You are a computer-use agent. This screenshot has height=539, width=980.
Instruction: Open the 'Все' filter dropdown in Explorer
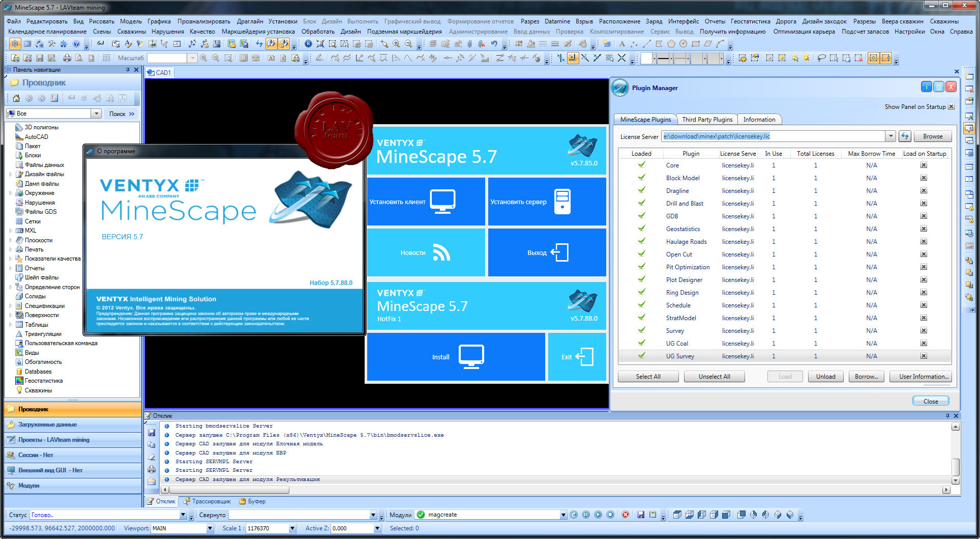point(96,114)
